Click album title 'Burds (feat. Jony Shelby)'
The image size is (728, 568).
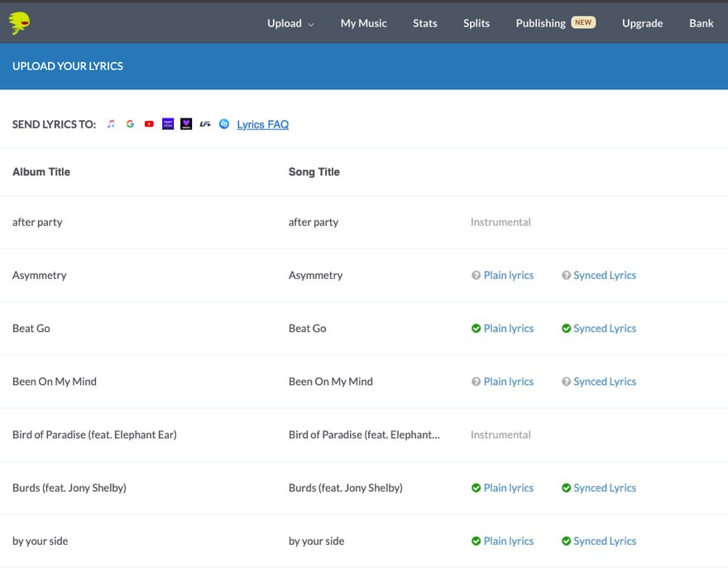69,488
